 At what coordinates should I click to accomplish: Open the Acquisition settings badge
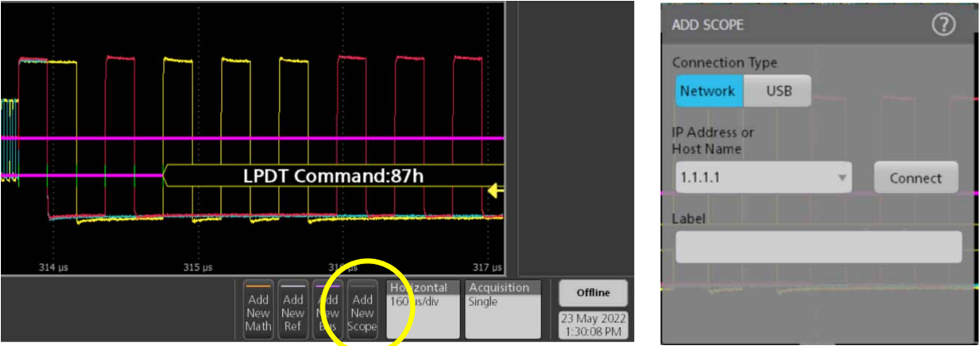coord(503,309)
